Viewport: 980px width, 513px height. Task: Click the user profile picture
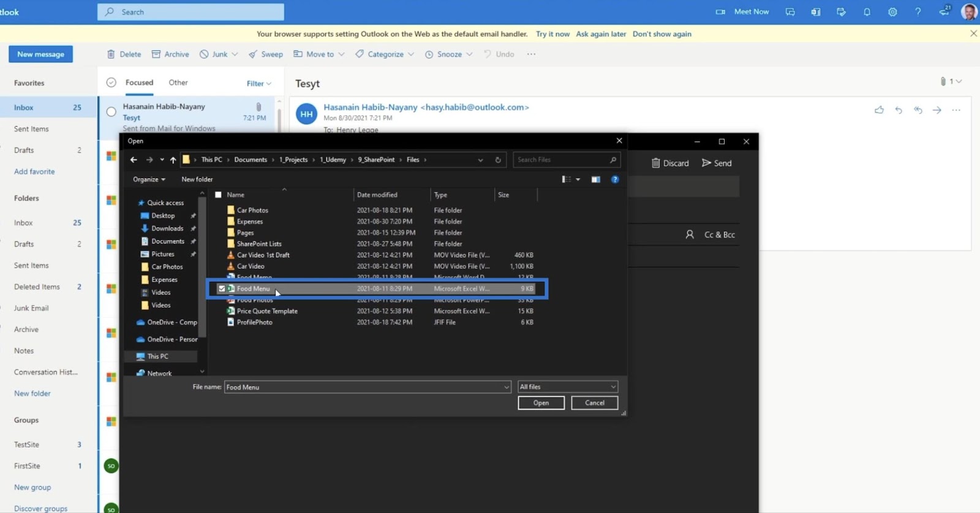(x=969, y=12)
